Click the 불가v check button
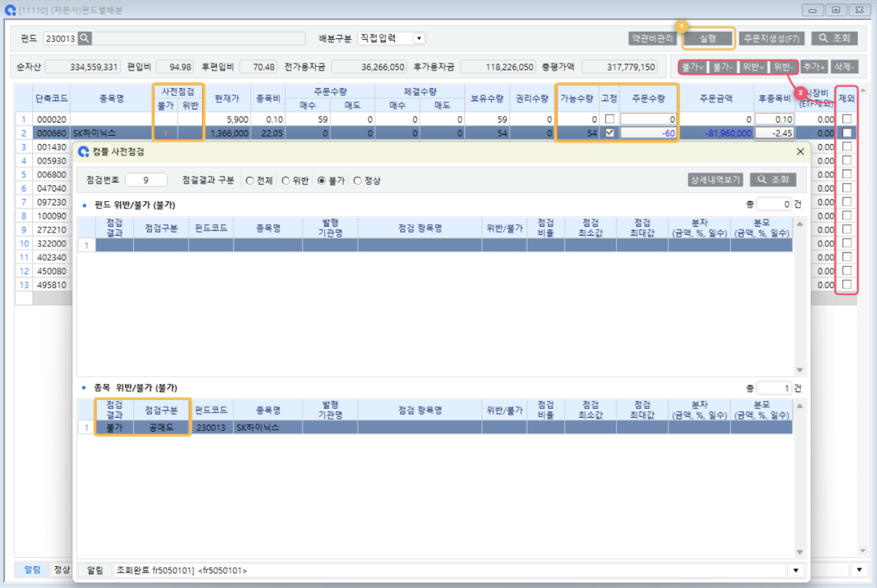Screen dimensions: 877x588 tap(693, 67)
